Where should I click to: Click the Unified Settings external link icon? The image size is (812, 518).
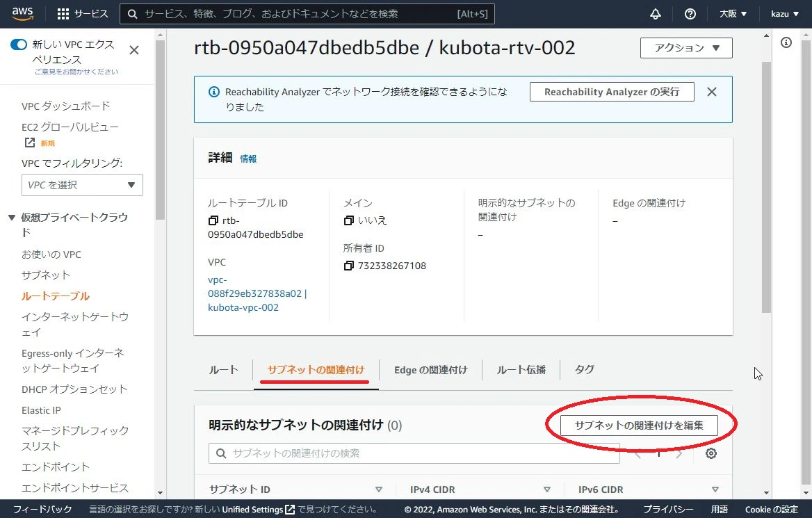click(x=290, y=510)
